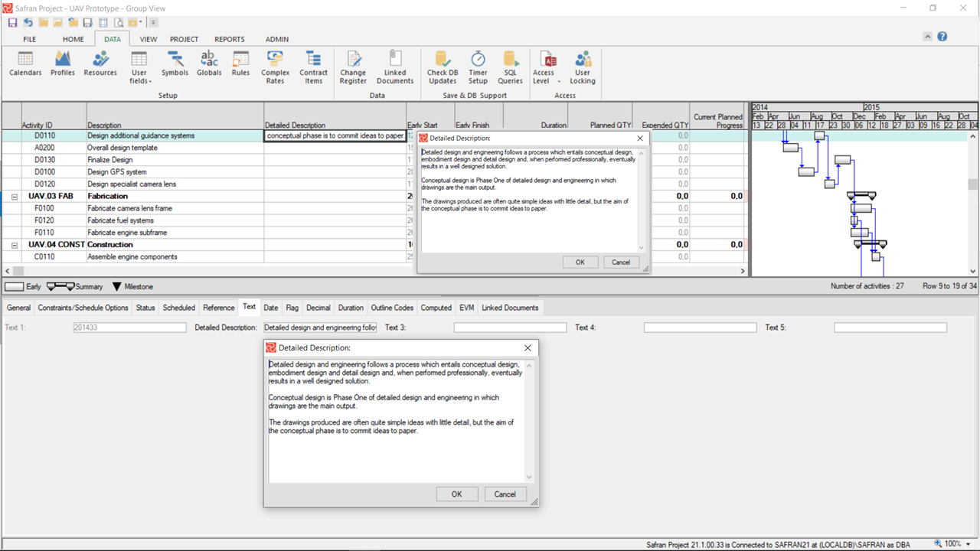980x551 pixels.
Task: Collapse the ribbon with the chevron
Action: click(x=928, y=37)
